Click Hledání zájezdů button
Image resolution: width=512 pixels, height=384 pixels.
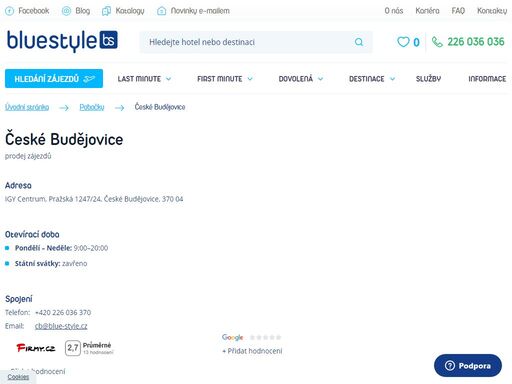54,79
